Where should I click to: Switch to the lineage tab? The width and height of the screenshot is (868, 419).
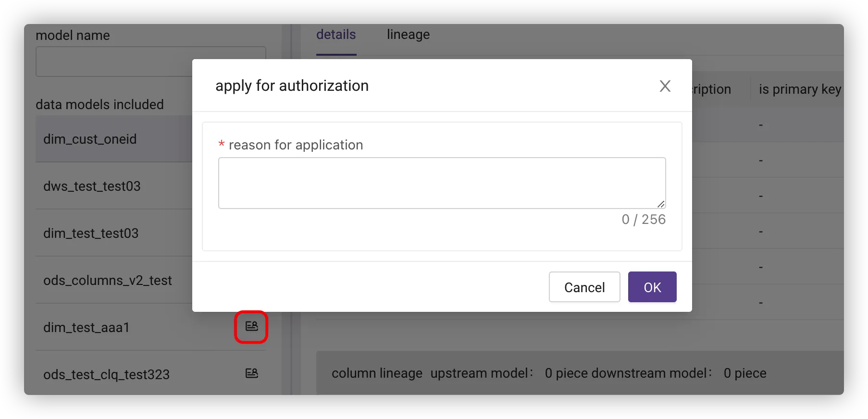(x=408, y=35)
